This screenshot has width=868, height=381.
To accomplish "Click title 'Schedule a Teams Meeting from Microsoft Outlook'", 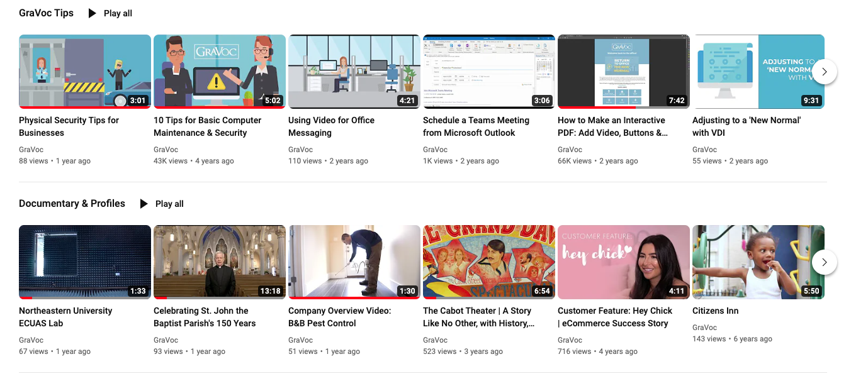I will [x=476, y=126].
